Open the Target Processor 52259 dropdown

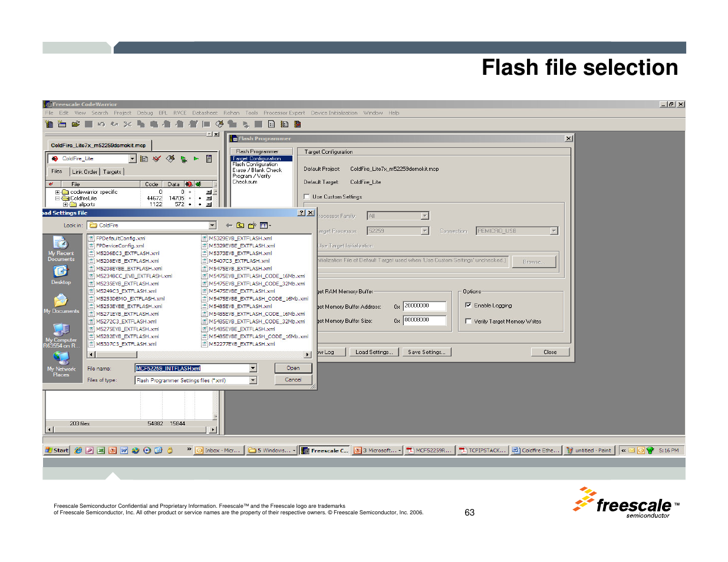425,231
